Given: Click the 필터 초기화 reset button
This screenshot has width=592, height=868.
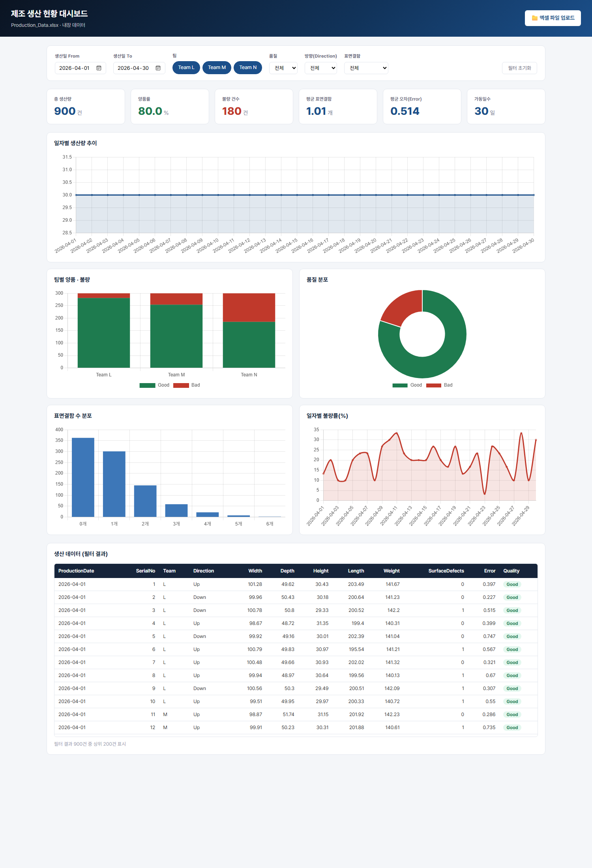Looking at the screenshot, I should pos(519,68).
